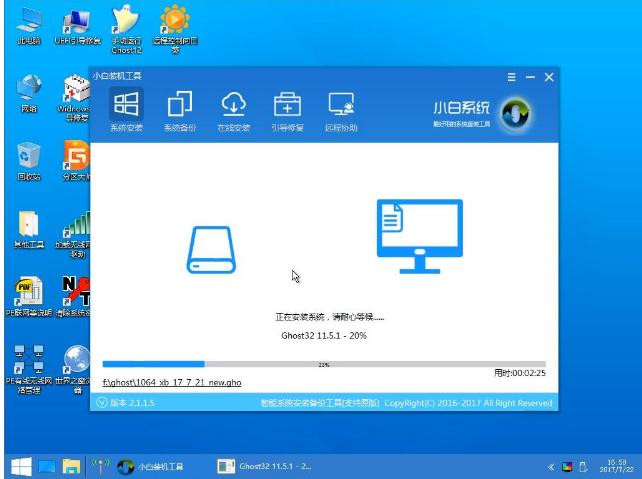Open the 回收站 recycle bin icon
Screen dimensions: 642x479
pyautogui.click(x=29, y=156)
